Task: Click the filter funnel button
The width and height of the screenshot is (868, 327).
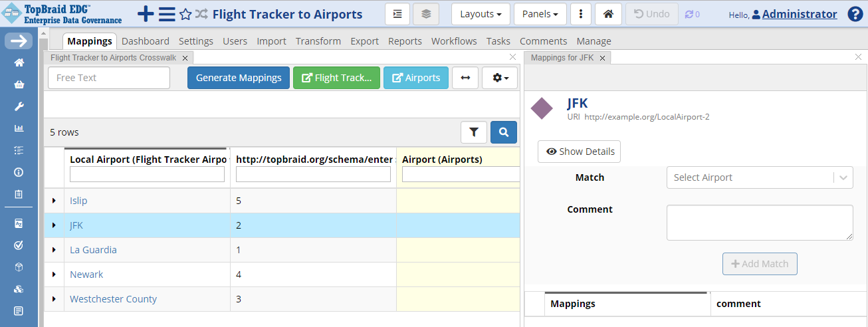Action: [474, 132]
